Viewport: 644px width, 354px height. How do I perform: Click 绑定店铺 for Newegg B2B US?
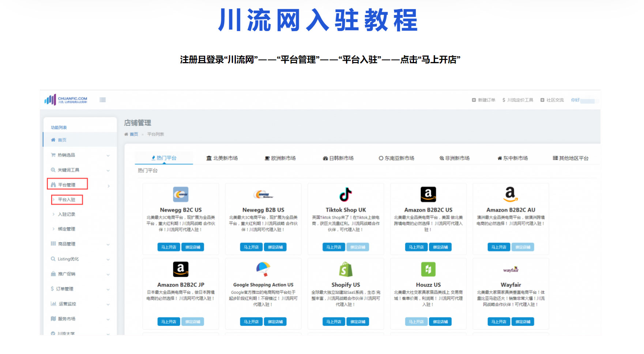tap(275, 247)
